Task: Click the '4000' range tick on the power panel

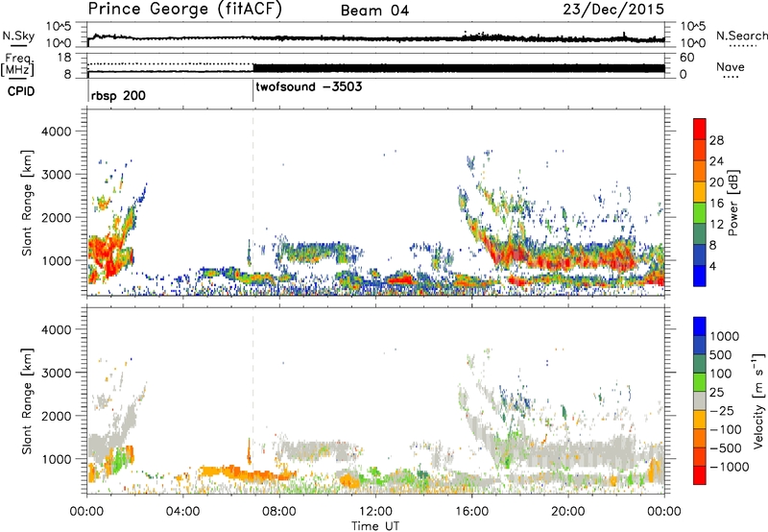Action: tap(56, 132)
